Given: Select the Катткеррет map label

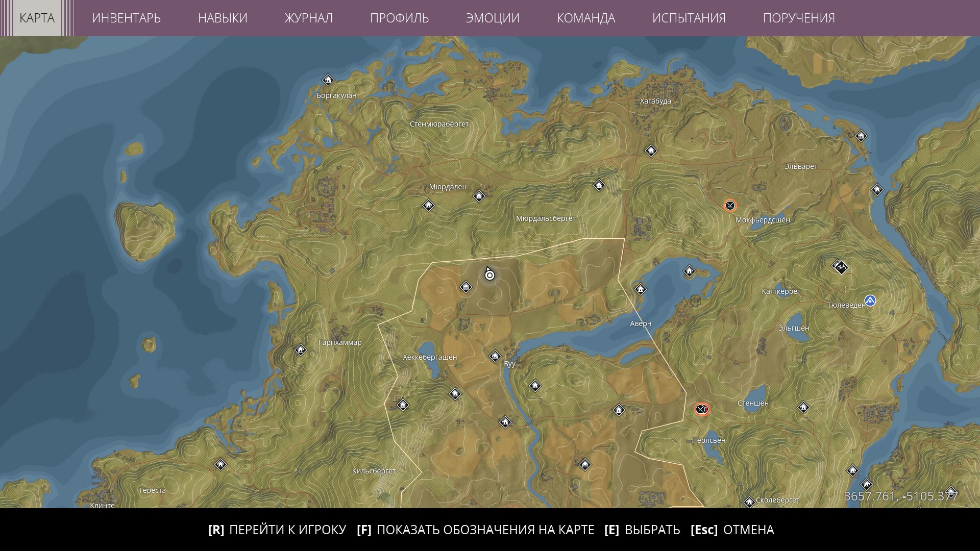Looking at the screenshot, I should point(781,291).
